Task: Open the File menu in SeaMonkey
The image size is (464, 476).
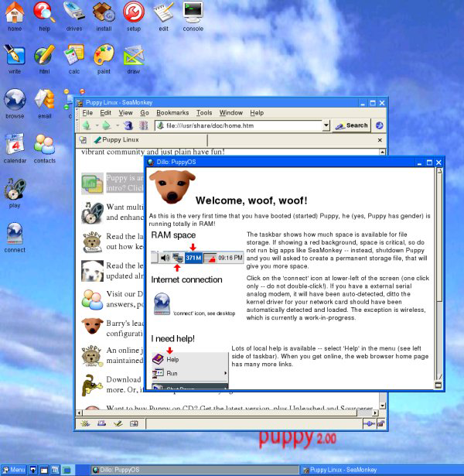Action: pyautogui.click(x=87, y=113)
